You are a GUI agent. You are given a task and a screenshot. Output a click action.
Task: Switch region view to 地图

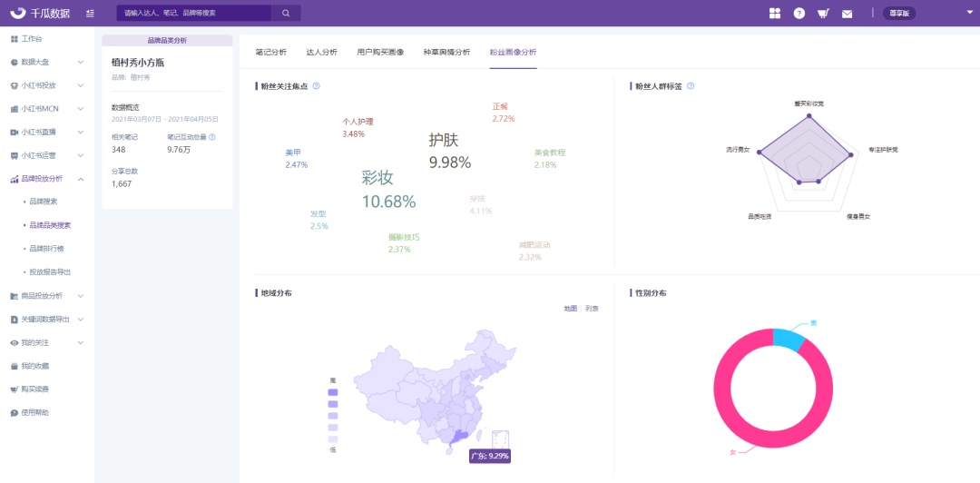tap(571, 309)
